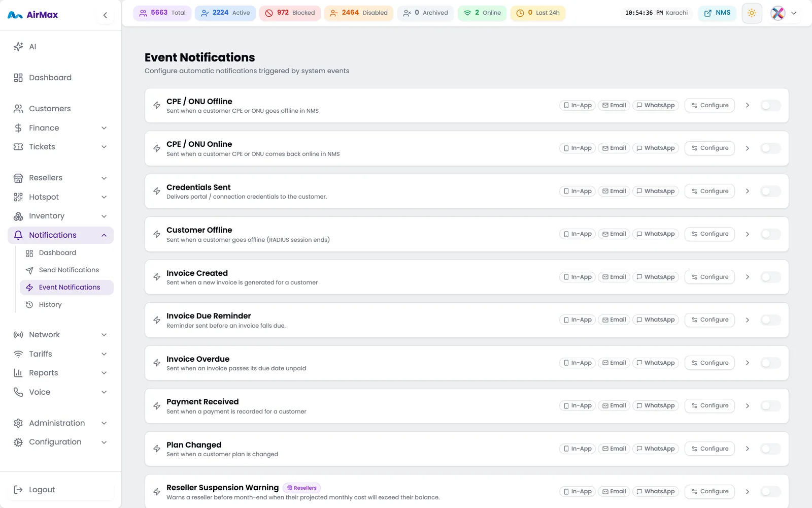Open the NMS external link button
The image size is (812, 508).
pyautogui.click(x=717, y=13)
